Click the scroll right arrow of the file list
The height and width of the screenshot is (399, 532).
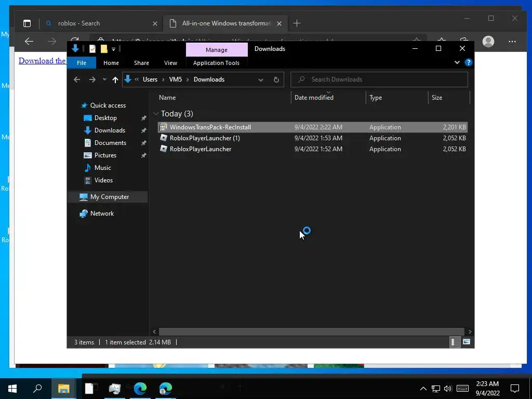click(x=470, y=331)
